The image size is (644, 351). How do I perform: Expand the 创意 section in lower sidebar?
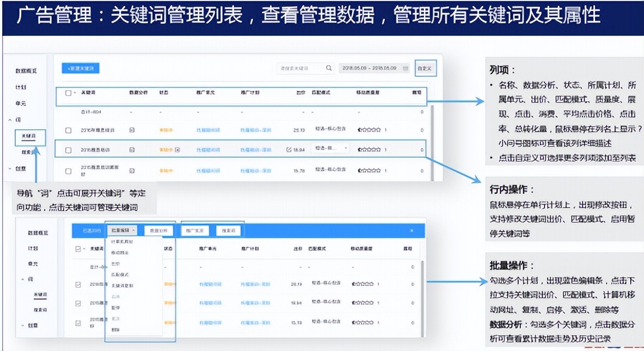pyautogui.click(x=23, y=326)
